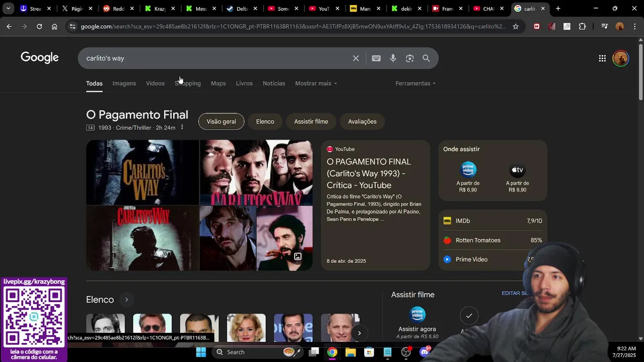Select the Avaliações chip
The width and height of the screenshot is (644, 362).
[362, 122]
